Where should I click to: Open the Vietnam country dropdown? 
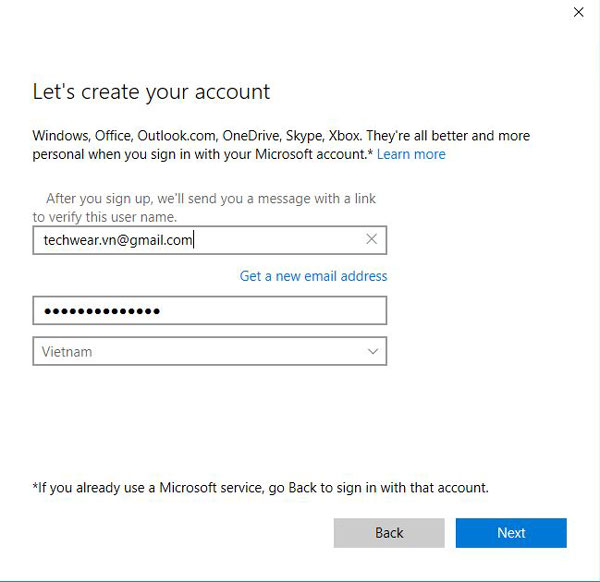tap(210, 351)
